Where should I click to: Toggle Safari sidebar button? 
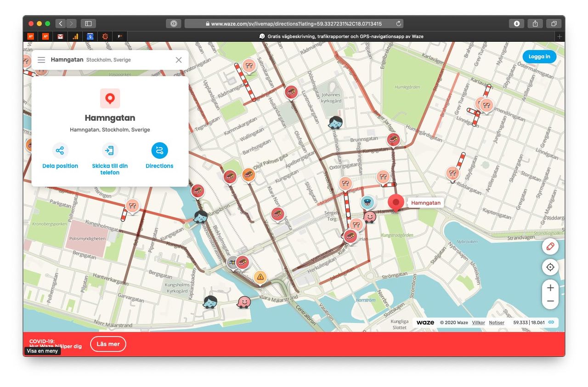pyautogui.click(x=88, y=23)
